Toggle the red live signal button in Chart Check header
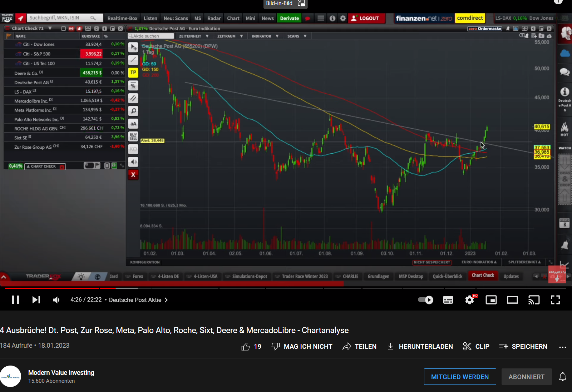Viewport: 572px width, 392px height. pyautogui.click(x=71, y=29)
